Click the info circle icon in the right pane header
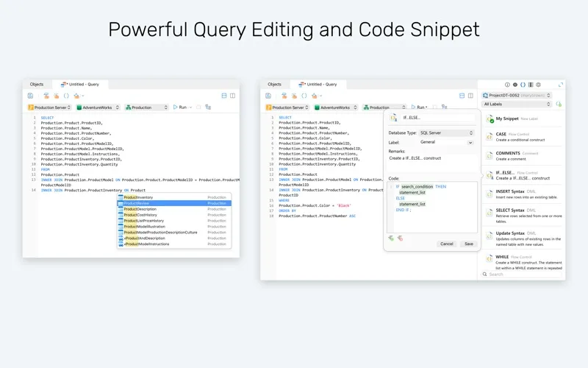588x368 pixels. 507,85
